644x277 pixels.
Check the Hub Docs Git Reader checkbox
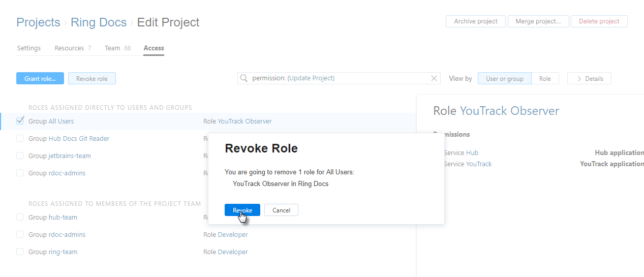(20, 138)
